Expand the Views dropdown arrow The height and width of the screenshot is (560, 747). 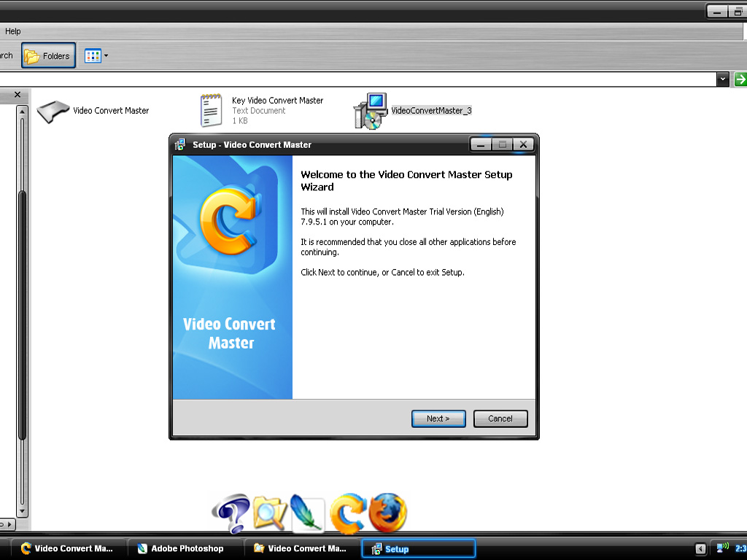coord(106,55)
